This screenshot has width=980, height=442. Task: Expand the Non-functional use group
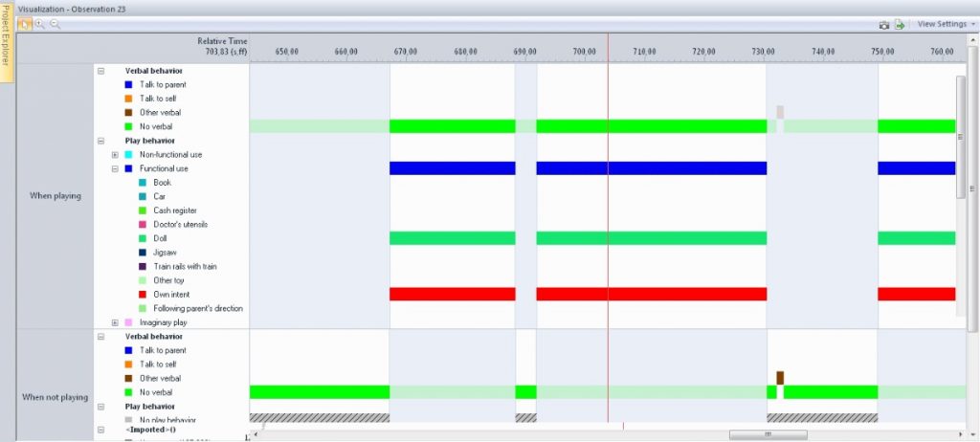[x=115, y=154]
